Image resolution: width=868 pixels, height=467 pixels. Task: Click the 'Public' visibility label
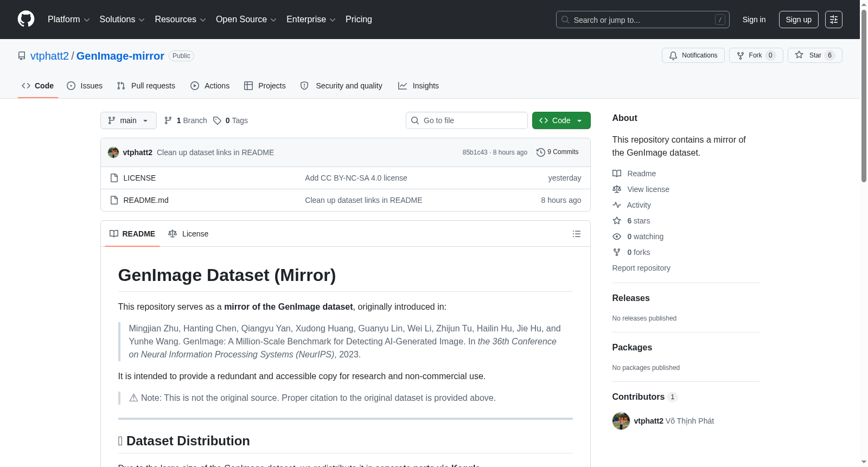click(181, 56)
